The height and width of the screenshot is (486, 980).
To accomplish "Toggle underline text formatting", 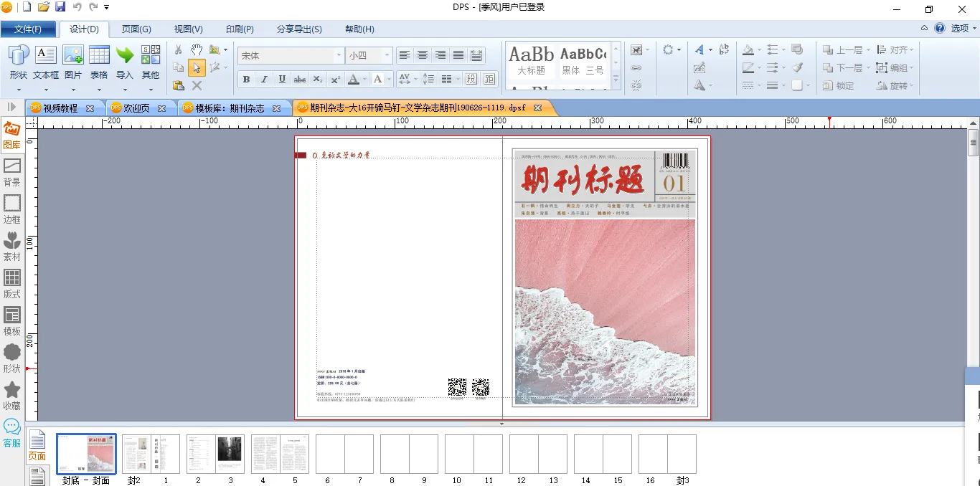I will 282,79.
